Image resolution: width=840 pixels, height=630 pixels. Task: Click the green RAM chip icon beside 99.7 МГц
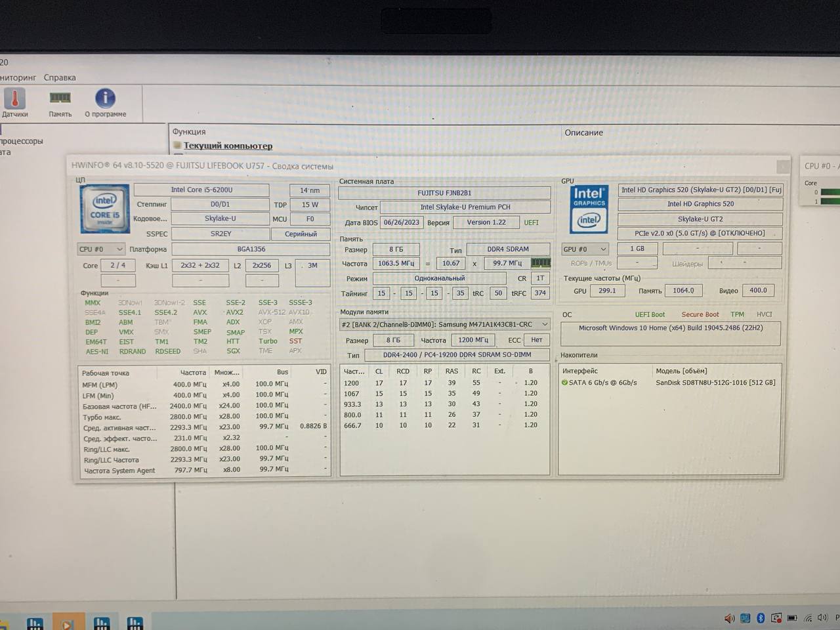tap(540, 262)
